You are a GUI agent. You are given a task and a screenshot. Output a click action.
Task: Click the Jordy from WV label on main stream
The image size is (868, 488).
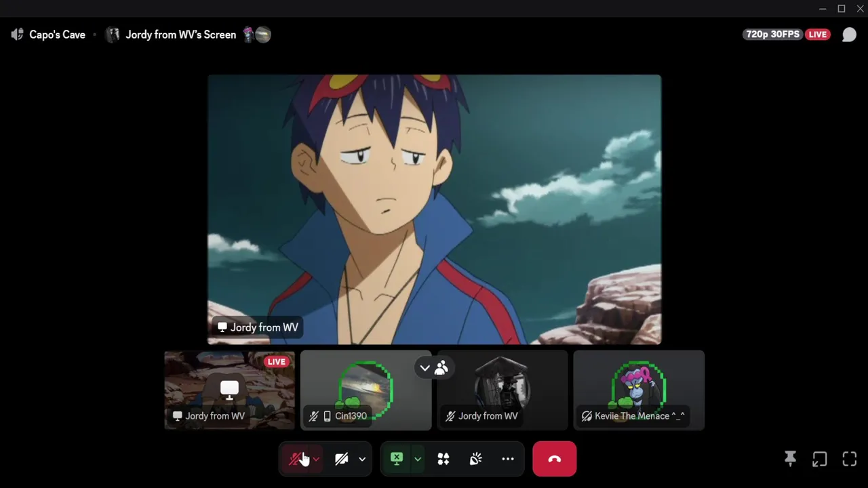pyautogui.click(x=258, y=327)
